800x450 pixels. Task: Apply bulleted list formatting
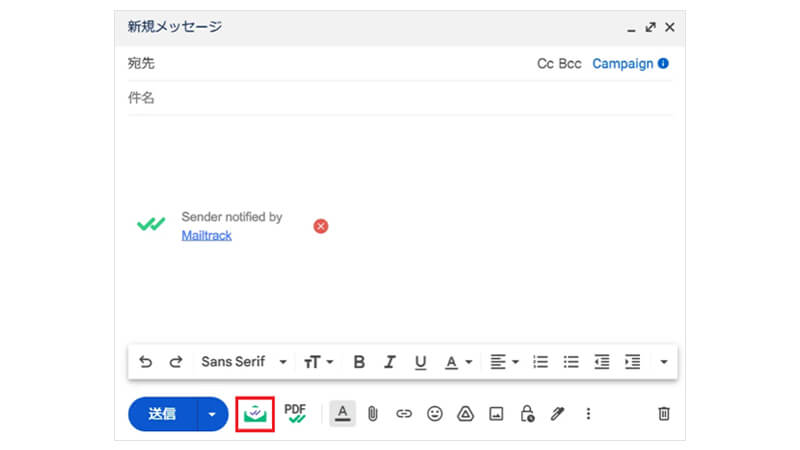click(571, 362)
